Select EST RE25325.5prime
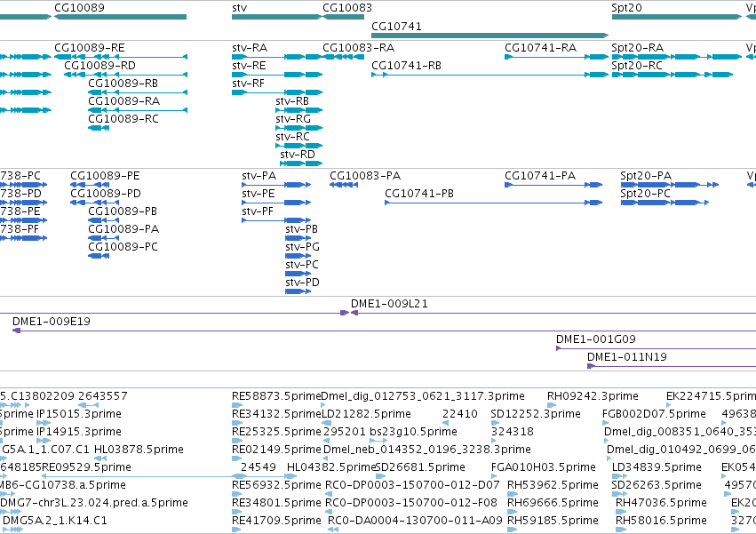This screenshot has height=534, width=756. click(237, 441)
